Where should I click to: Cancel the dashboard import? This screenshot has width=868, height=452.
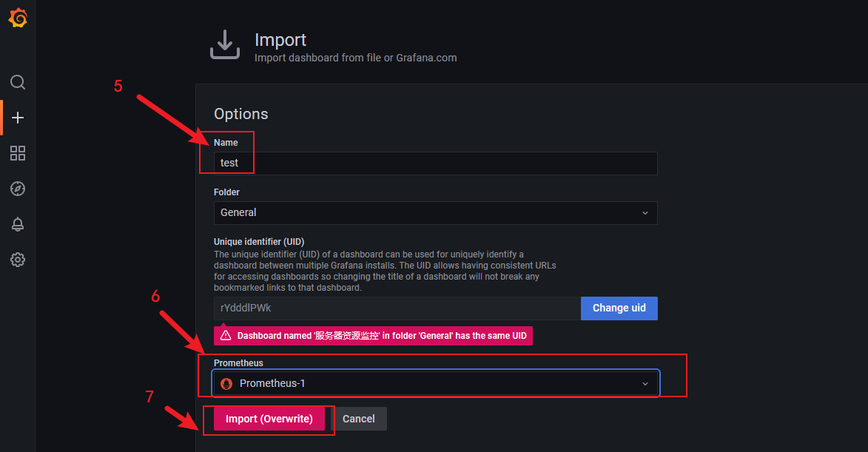[359, 419]
